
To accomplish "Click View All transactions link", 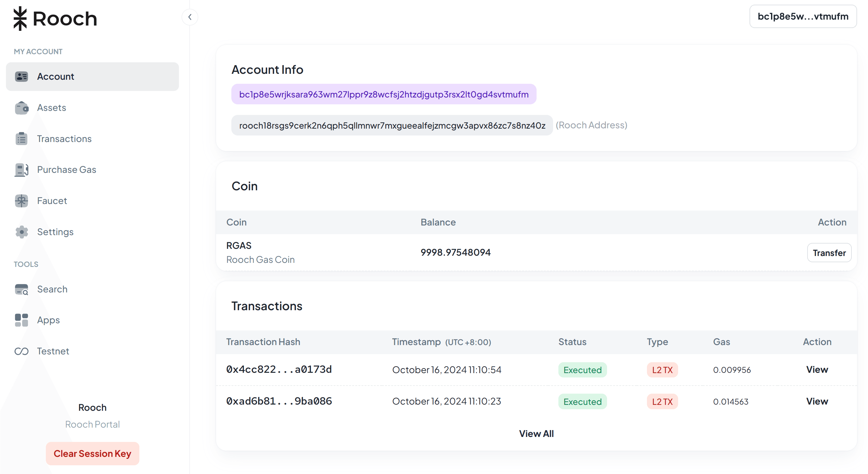I will [536, 434].
